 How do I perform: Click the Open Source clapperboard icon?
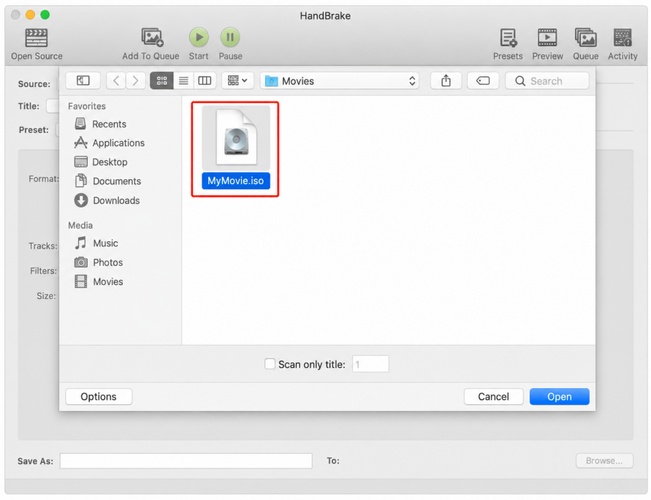pos(37,38)
